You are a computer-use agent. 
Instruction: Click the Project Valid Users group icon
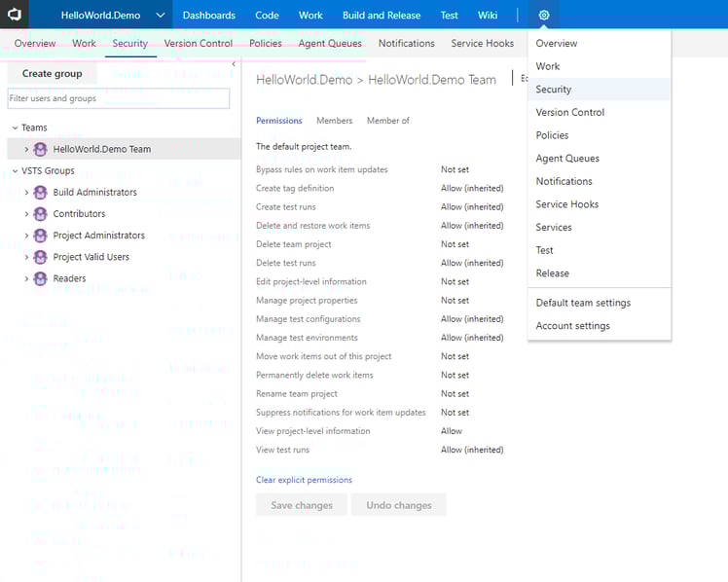[x=41, y=257]
